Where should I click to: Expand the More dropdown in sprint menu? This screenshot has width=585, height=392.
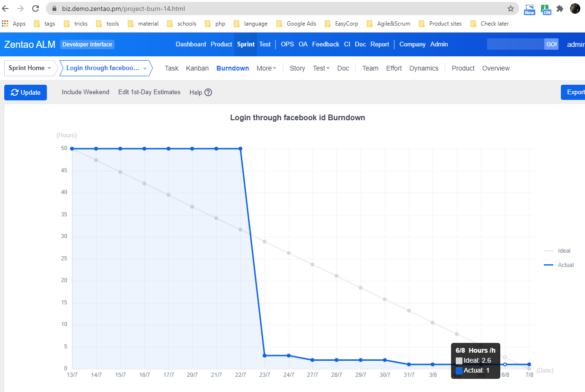coord(267,68)
